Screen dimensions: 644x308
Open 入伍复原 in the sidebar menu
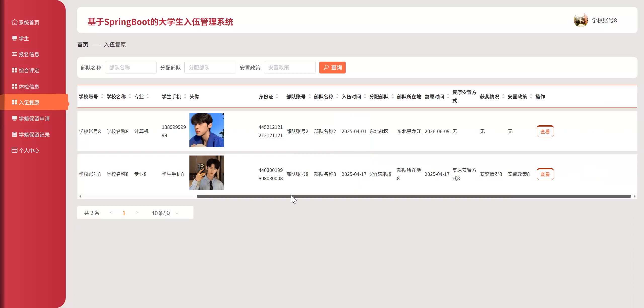29,102
